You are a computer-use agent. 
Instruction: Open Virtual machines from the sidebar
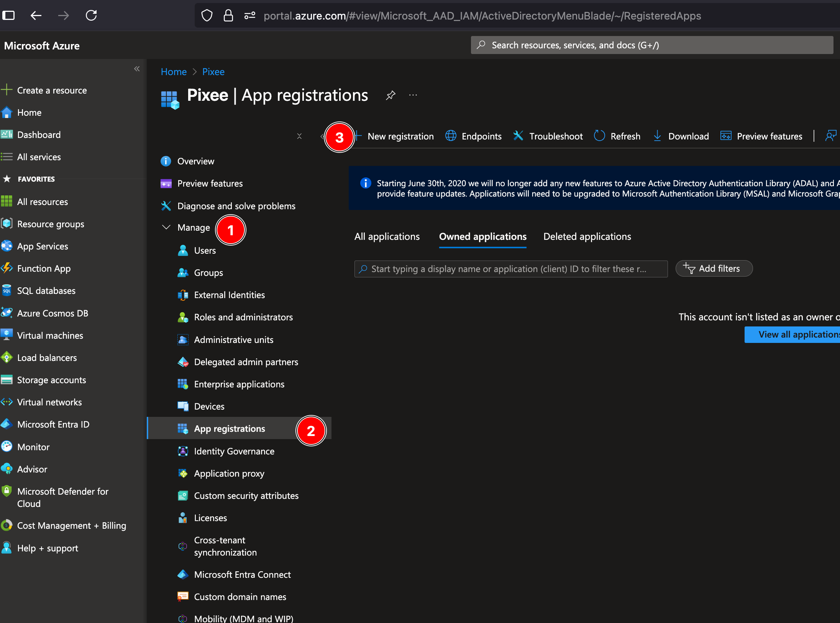pos(50,335)
